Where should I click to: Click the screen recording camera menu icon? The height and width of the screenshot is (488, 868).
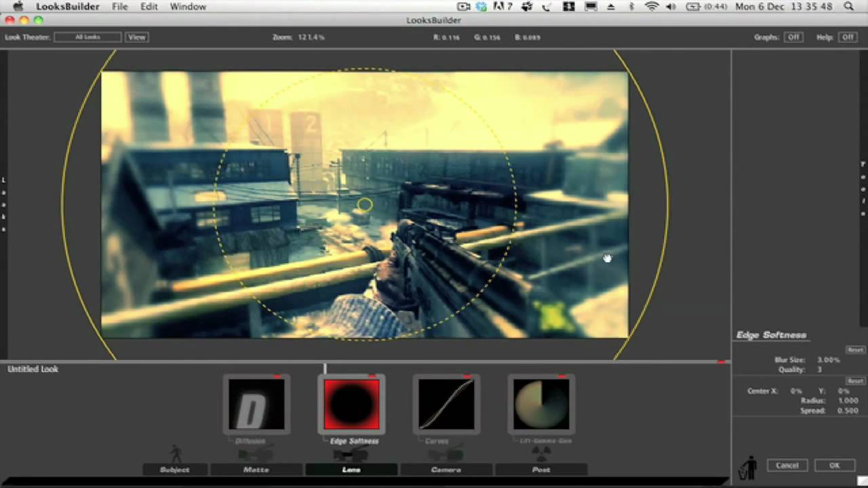[464, 7]
